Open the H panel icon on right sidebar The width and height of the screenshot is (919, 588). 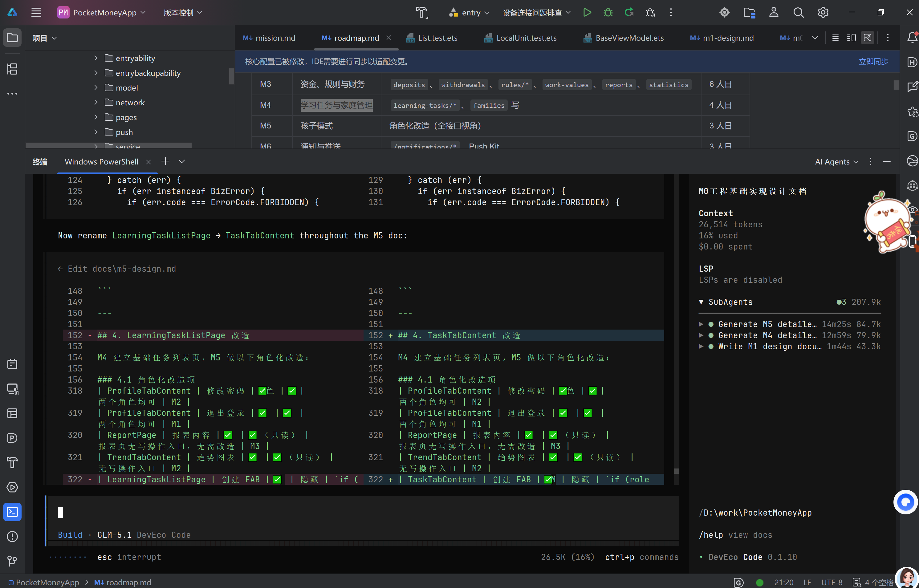pyautogui.click(x=912, y=62)
